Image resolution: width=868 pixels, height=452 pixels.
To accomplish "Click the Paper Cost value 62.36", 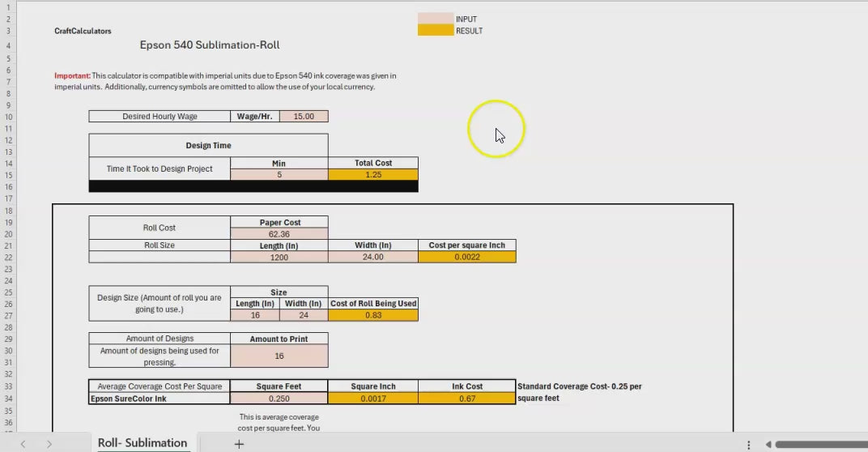I will tap(279, 234).
